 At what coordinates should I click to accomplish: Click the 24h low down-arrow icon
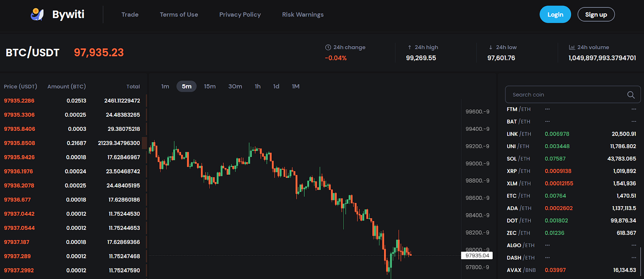click(491, 48)
